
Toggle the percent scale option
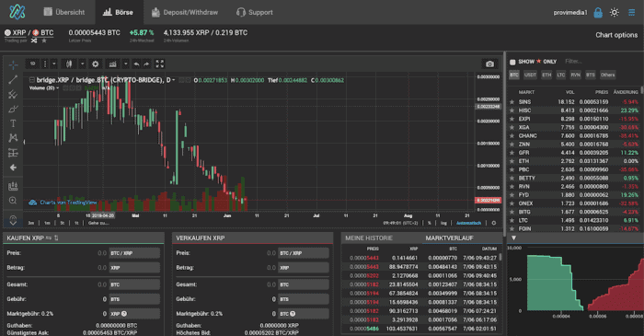pos(430,223)
